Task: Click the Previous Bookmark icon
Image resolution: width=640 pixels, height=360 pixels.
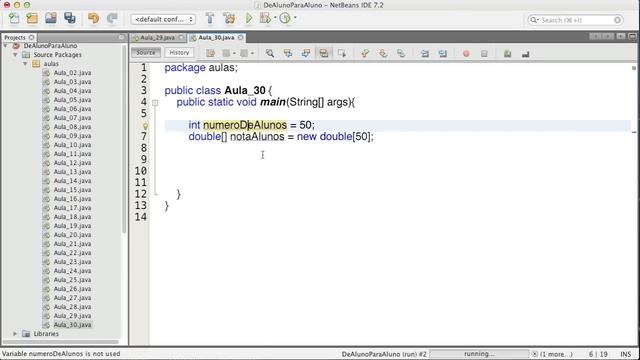Action: [x=365, y=53]
